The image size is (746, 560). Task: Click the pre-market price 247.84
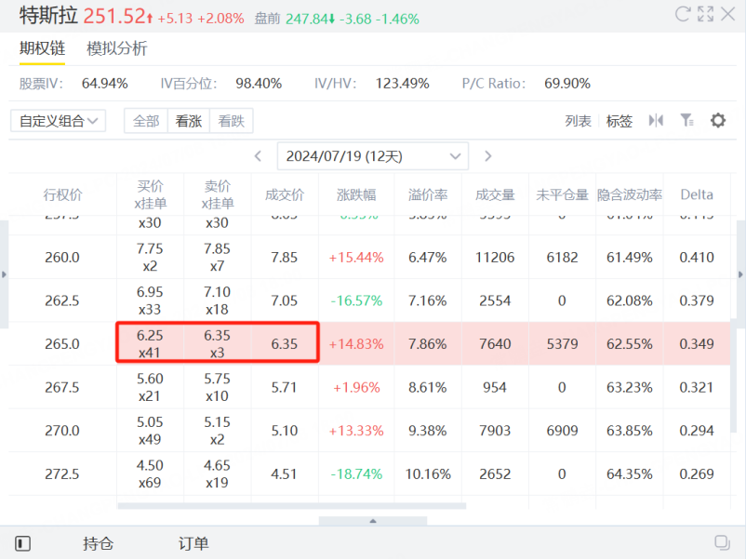point(307,19)
